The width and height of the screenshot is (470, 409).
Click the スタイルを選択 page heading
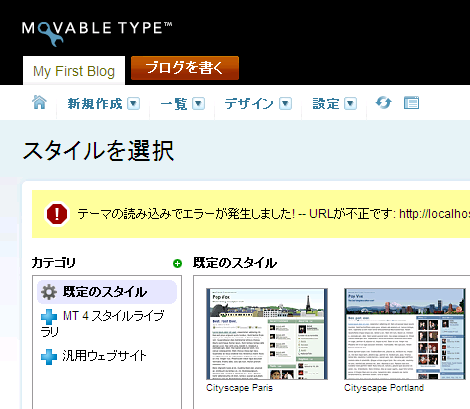click(99, 151)
